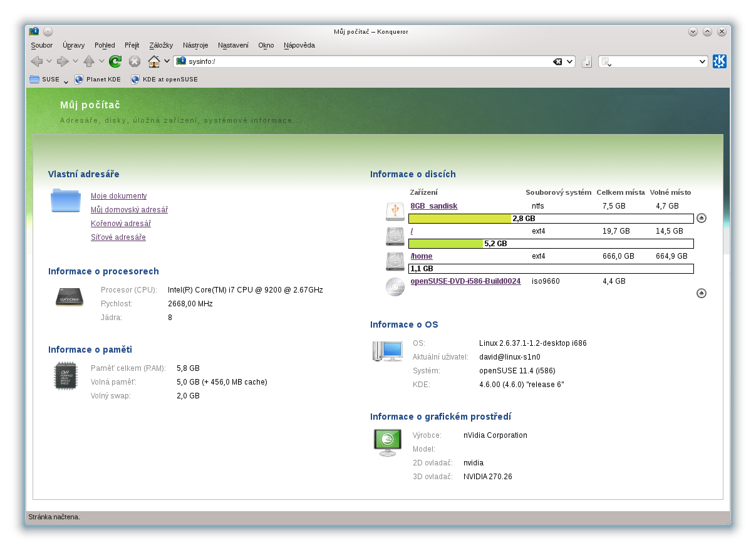The width and height of the screenshot is (756, 550).
Task: Open the Nastavení menu
Action: pyautogui.click(x=233, y=45)
